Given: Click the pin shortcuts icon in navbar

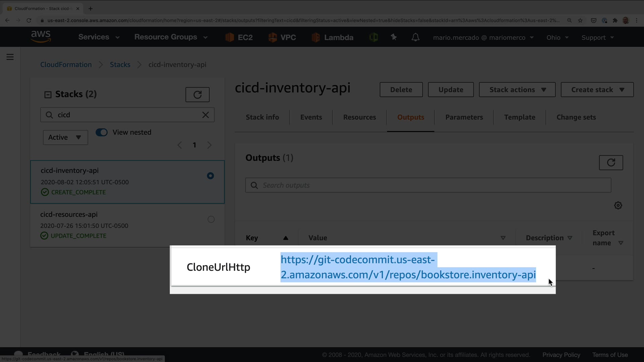Looking at the screenshot, I should click(x=394, y=37).
